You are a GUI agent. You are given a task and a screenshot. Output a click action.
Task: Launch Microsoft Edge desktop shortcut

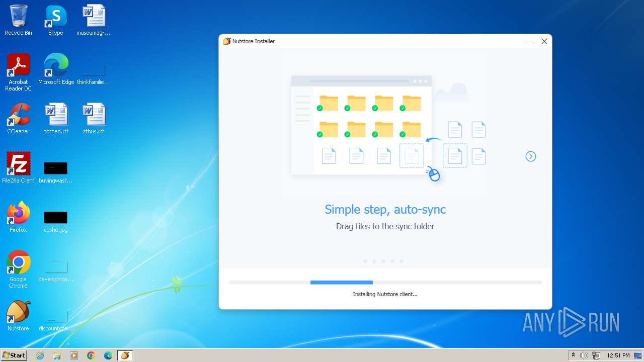pos(56,69)
